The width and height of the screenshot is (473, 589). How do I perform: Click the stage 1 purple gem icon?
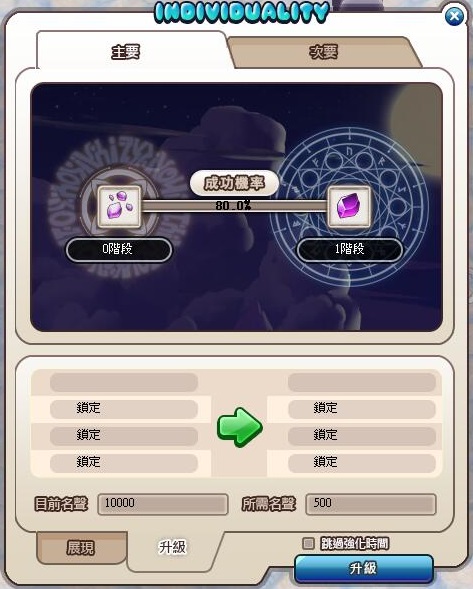tap(349, 207)
